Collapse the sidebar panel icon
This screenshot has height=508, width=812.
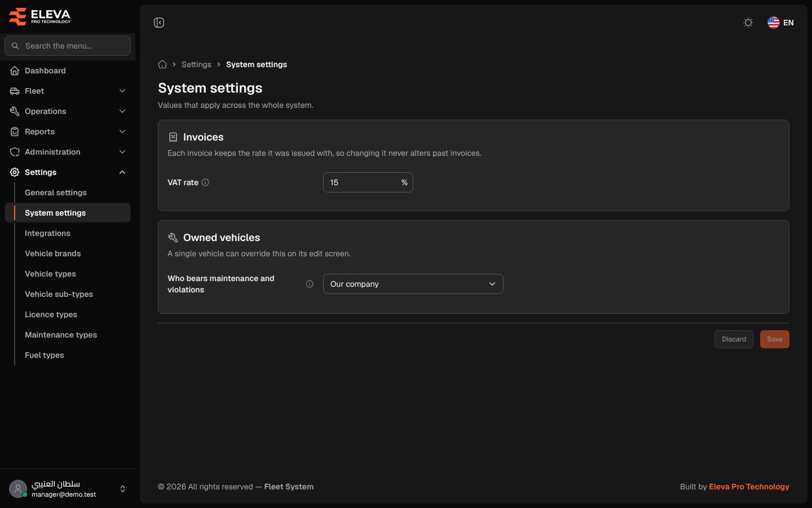pos(159,23)
